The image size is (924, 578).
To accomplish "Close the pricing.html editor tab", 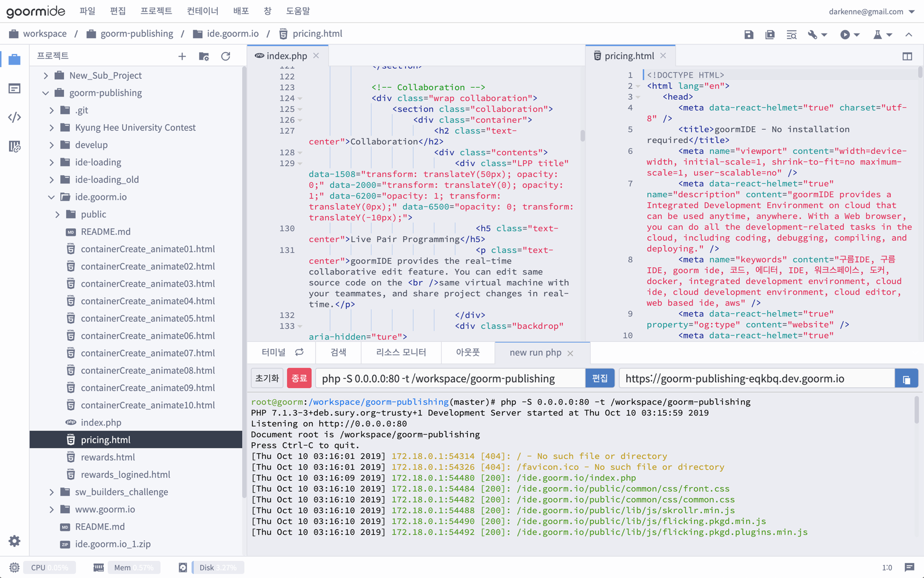I will coord(663,56).
